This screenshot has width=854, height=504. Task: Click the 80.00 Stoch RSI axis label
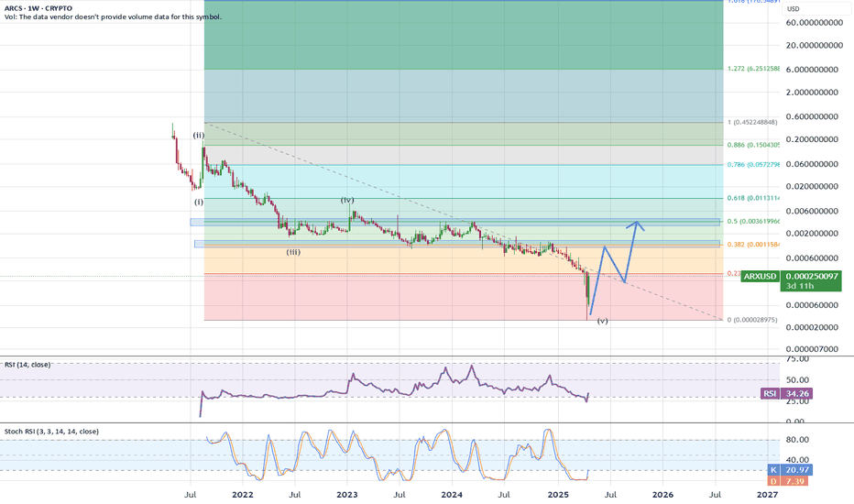pyautogui.click(x=797, y=440)
